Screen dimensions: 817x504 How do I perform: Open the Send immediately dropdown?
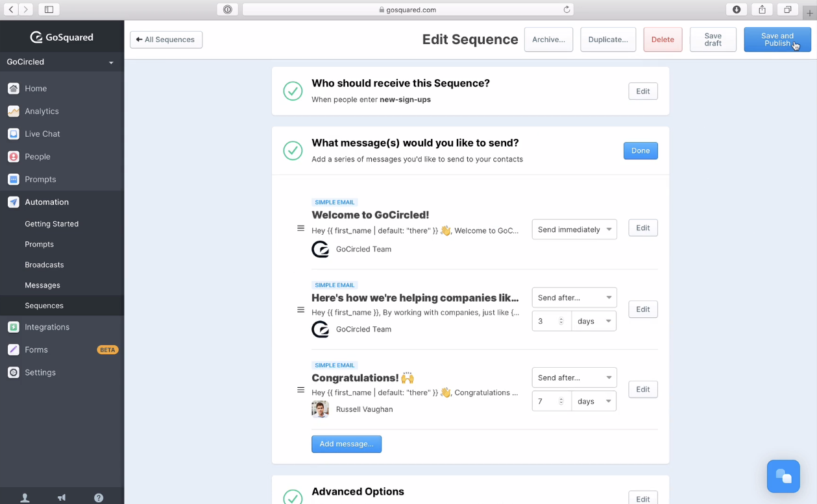click(x=574, y=229)
